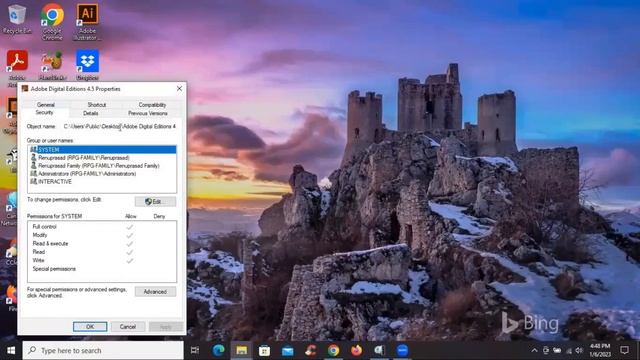This screenshot has height=360, width=640.
Task: Click the 'Read & execute' permission row
Action: (x=102, y=244)
